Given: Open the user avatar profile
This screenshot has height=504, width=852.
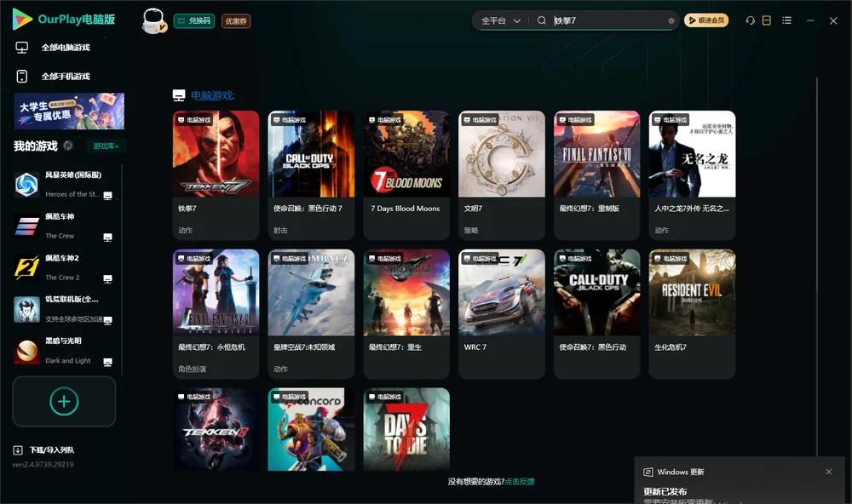Looking at the screenshot, I should tap(153, 20).
